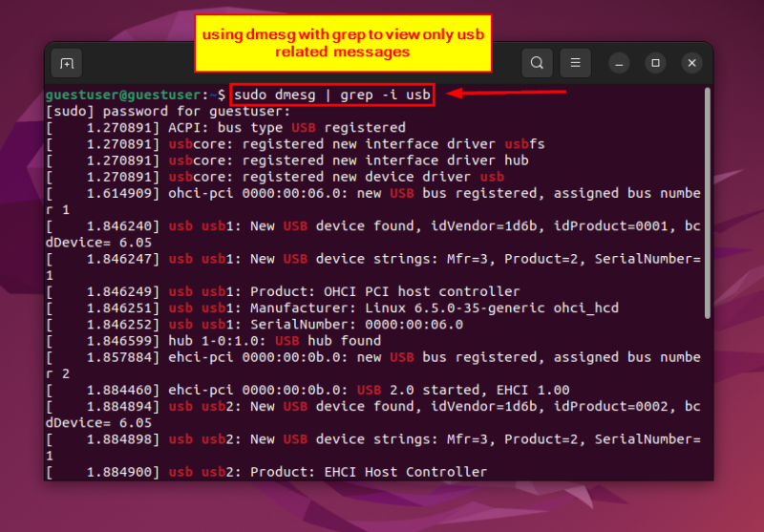Click the 'ACPI: bus type USB registered' line
The image size is (764, 532).
coord(225,128)
